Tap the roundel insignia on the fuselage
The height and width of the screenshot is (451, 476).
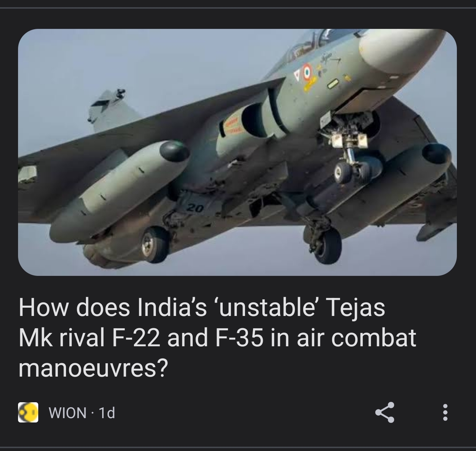(306, 71)
